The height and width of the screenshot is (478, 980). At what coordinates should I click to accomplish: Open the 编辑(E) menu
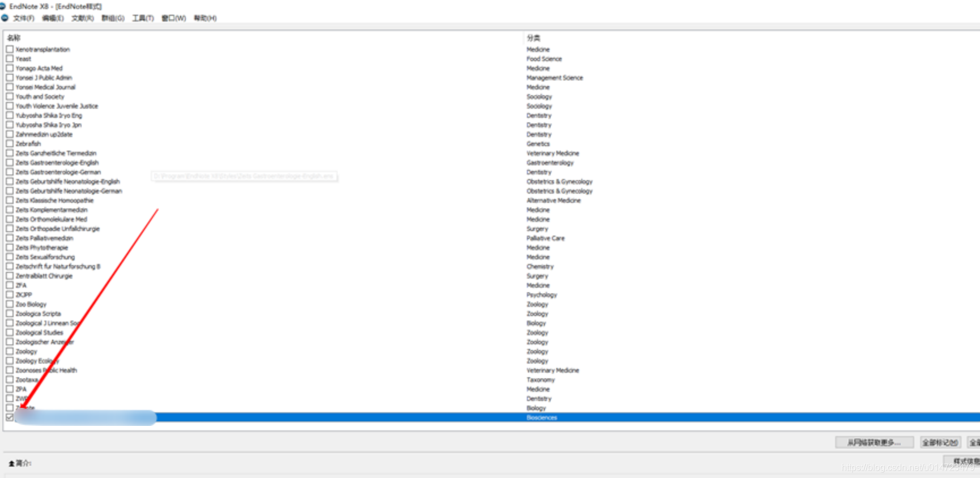tap(53, 18)
